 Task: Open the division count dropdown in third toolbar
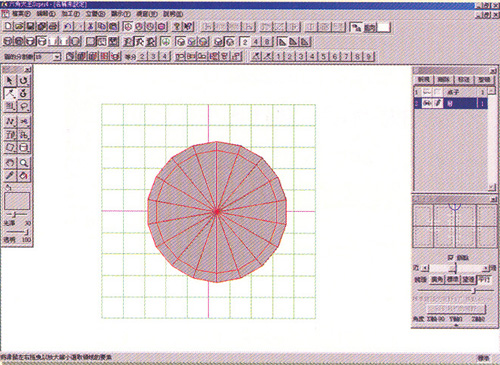(x=57, y=57)
